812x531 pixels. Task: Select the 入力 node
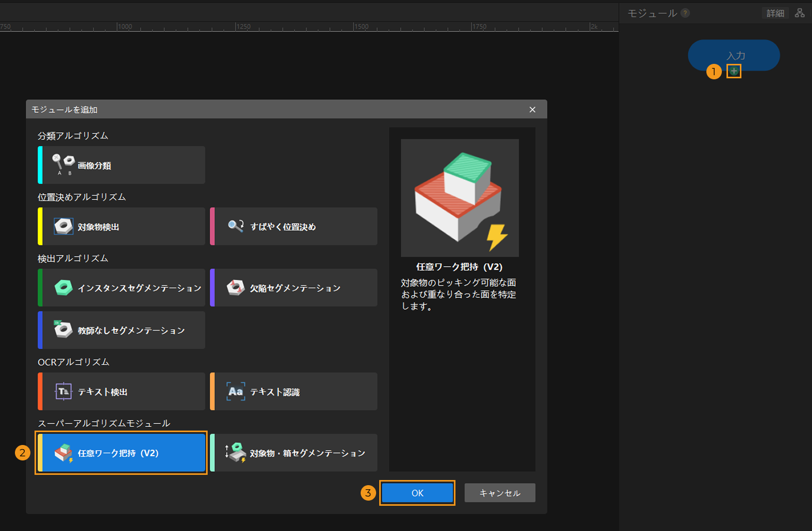734,54
